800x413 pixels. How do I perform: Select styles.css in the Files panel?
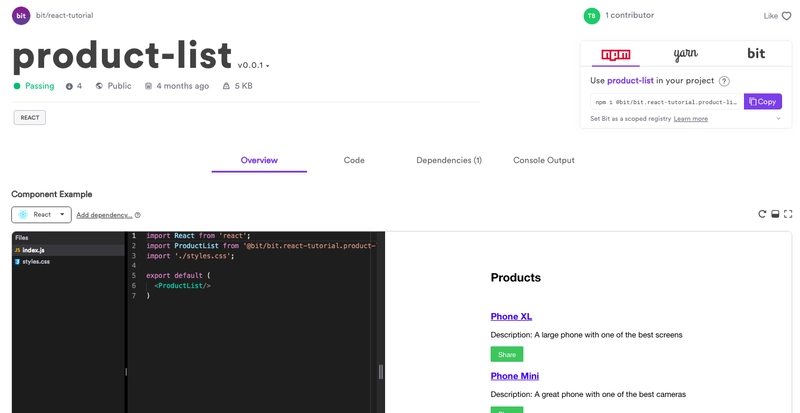tap(36, 262)
